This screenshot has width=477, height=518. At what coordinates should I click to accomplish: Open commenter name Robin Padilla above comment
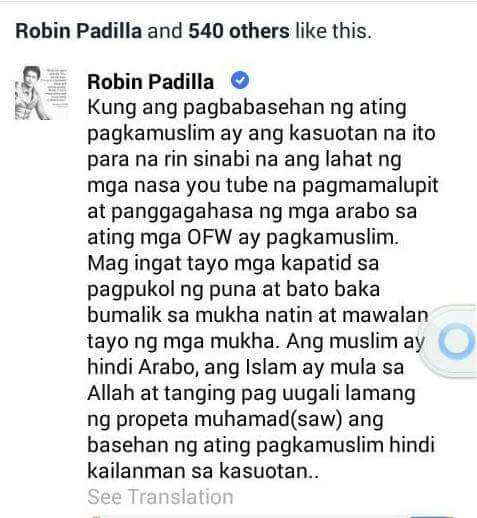click(x=150, y=82)
